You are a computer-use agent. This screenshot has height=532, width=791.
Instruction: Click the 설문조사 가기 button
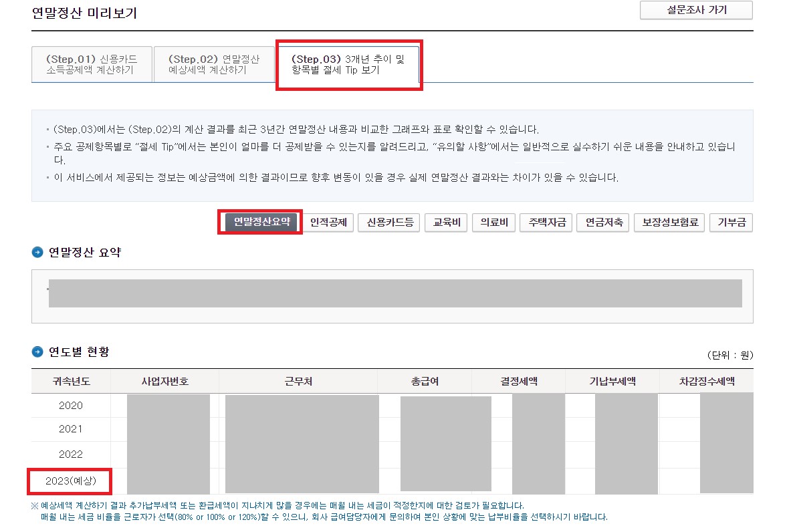tap(695, 10)
